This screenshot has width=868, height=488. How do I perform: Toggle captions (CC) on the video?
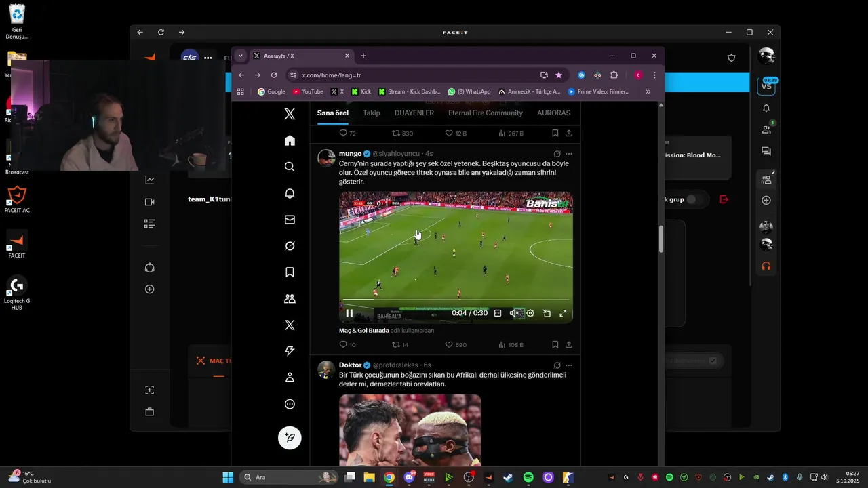498,313
